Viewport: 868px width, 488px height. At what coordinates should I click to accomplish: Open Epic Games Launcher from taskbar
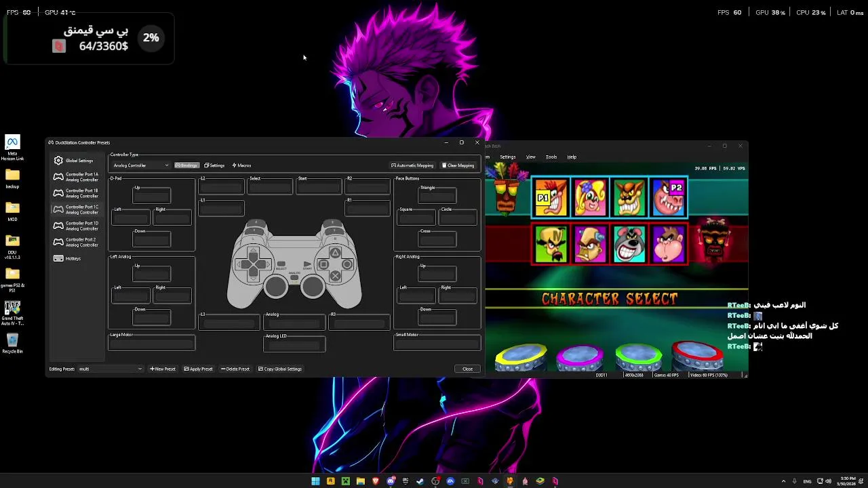click(x=406, y=481)
